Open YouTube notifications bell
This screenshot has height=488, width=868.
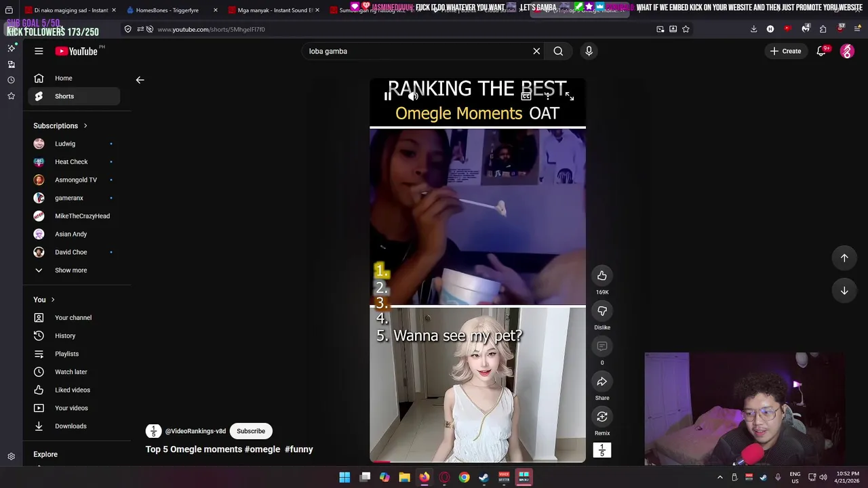click(821, 51)
